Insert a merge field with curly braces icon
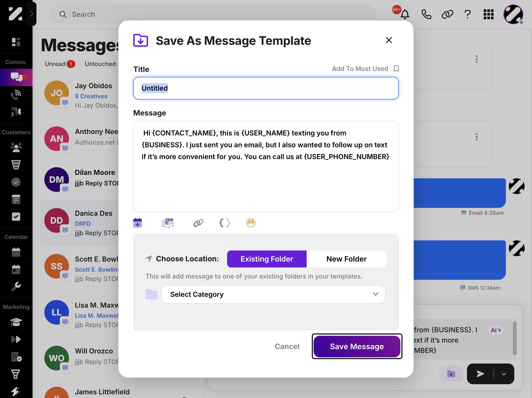The image size is (532, 398). 225,223
